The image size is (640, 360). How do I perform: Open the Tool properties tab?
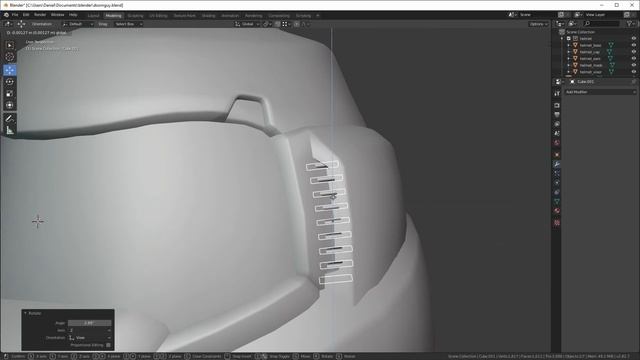(x=557, y=94)
